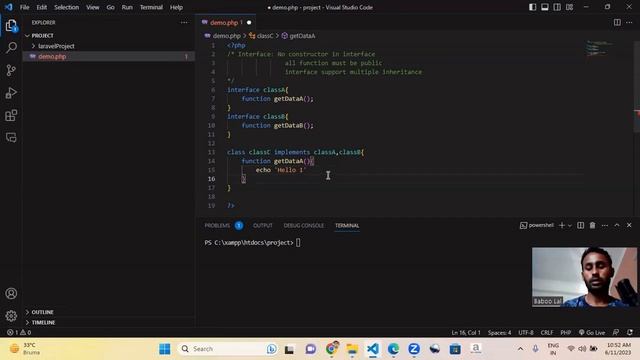Select the demo.php editor tab

pos(227,22)
